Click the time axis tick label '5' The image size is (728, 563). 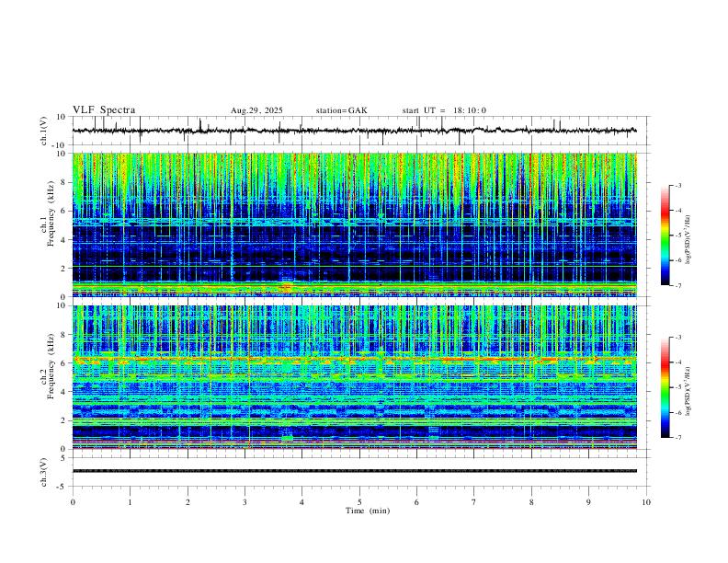tap(359, 502)
